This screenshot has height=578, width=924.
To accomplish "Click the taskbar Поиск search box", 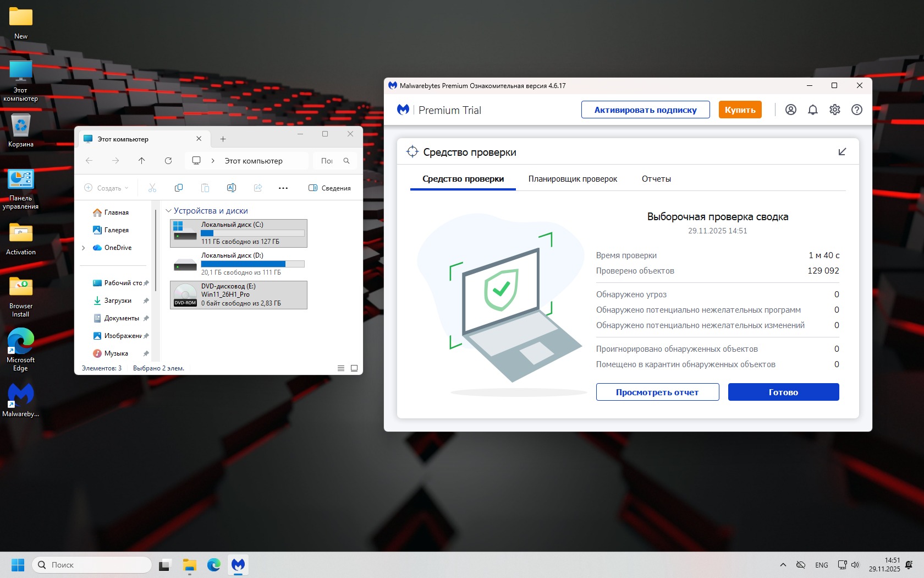I will 92,565.
